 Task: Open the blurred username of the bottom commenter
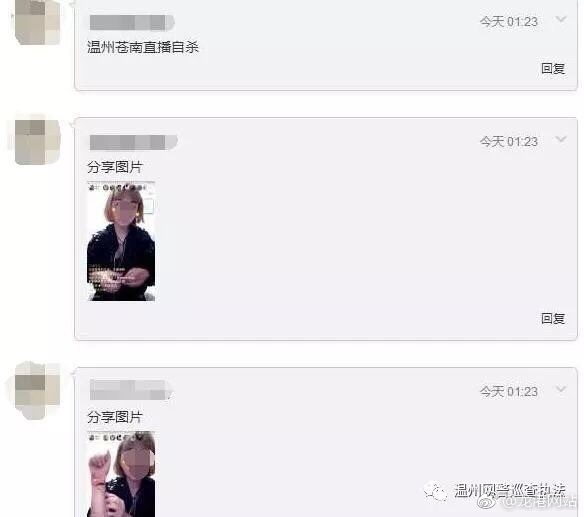coord(131,390)
